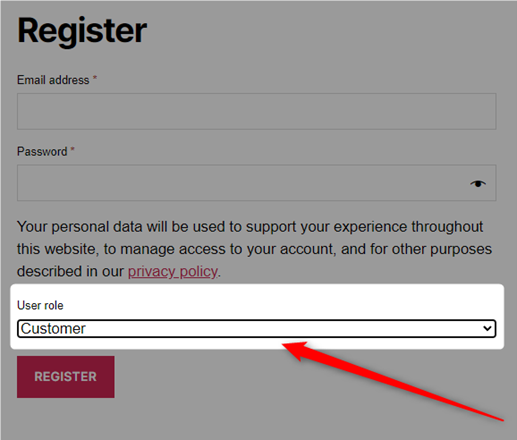Click the red asterisk beside Password label
The width and height of the screenshot is (517, 440).
click(72, 150)
